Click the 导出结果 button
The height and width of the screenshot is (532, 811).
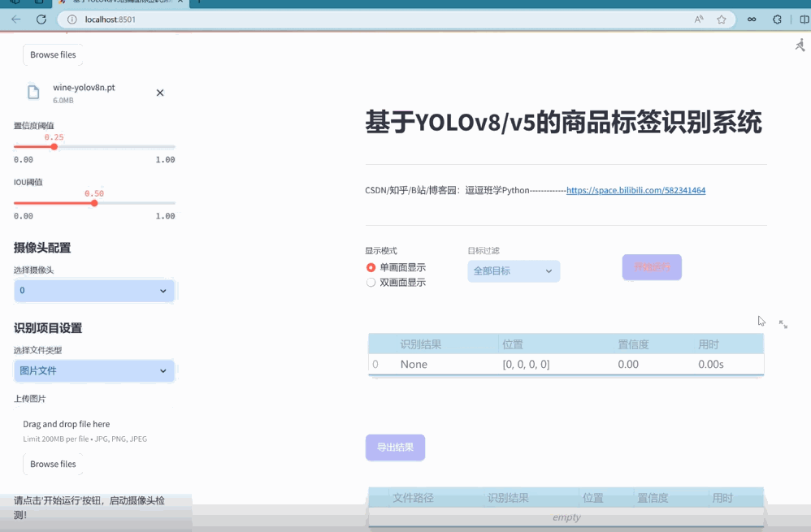point(395,448)
